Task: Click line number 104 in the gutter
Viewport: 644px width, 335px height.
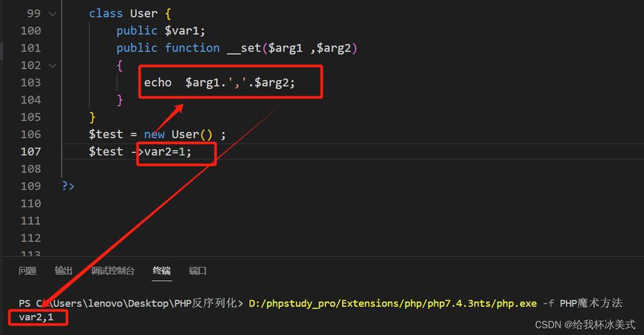Action: point(31,100)
